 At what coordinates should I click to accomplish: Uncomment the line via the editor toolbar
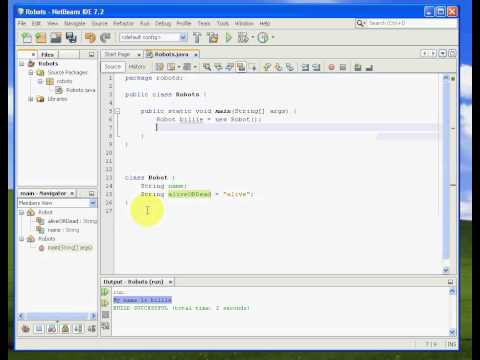tap(369, 67)
